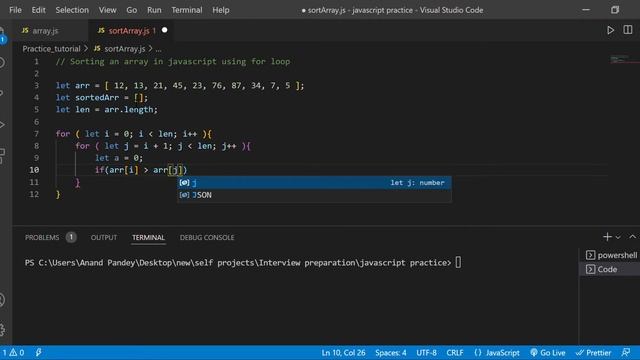
Task: Open the launch profile dropdown beside plus
Action: click(x=618, y=237)
